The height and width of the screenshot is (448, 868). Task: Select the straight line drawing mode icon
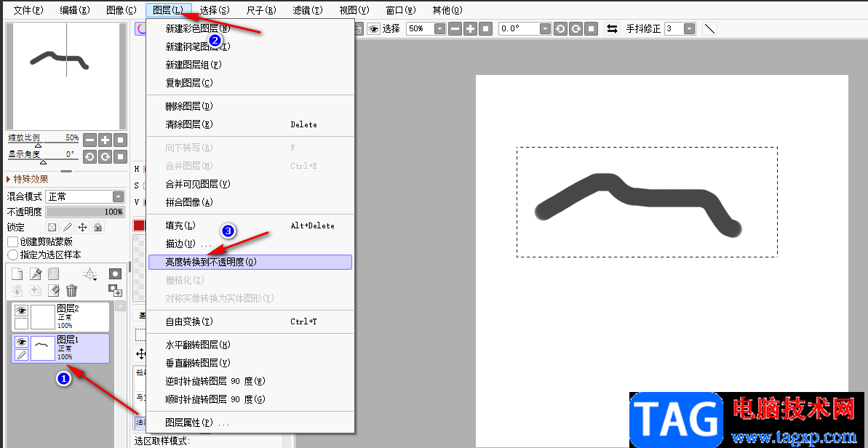709,29
